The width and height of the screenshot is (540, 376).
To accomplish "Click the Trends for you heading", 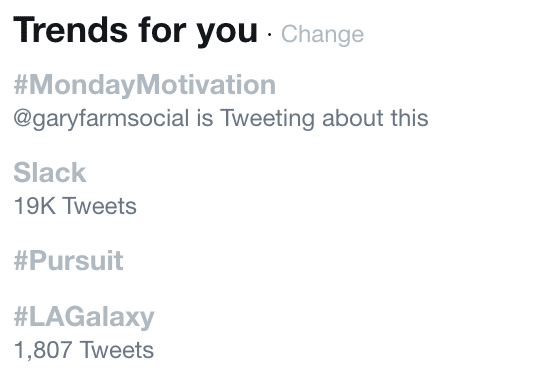I will point(135,31).
